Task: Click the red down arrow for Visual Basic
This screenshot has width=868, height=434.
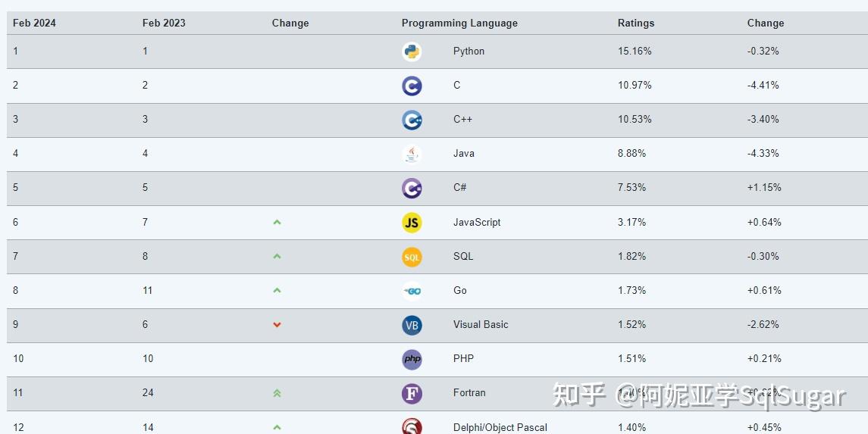Action: 277,325
